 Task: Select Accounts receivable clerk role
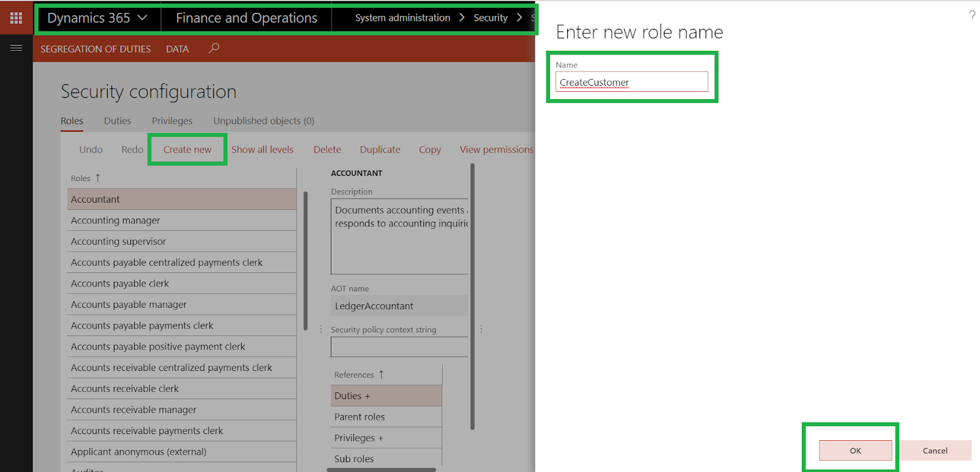tap(182, 389)
